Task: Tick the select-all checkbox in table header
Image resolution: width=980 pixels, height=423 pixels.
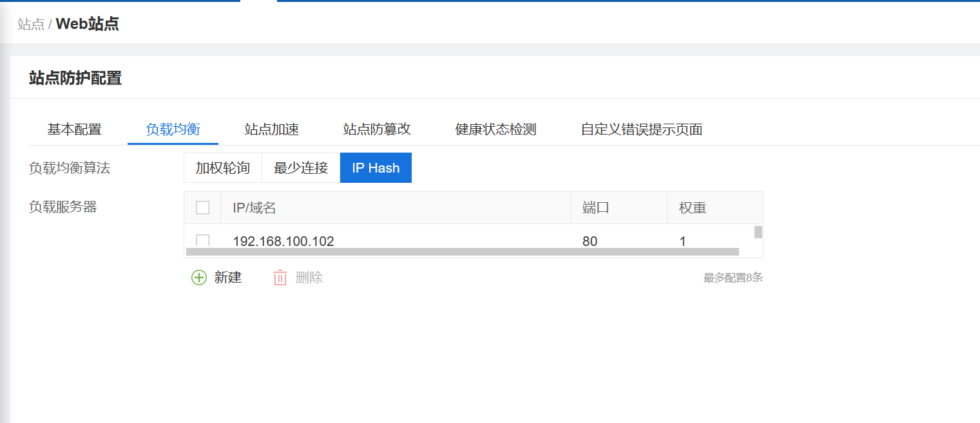Action: (202, 207)
